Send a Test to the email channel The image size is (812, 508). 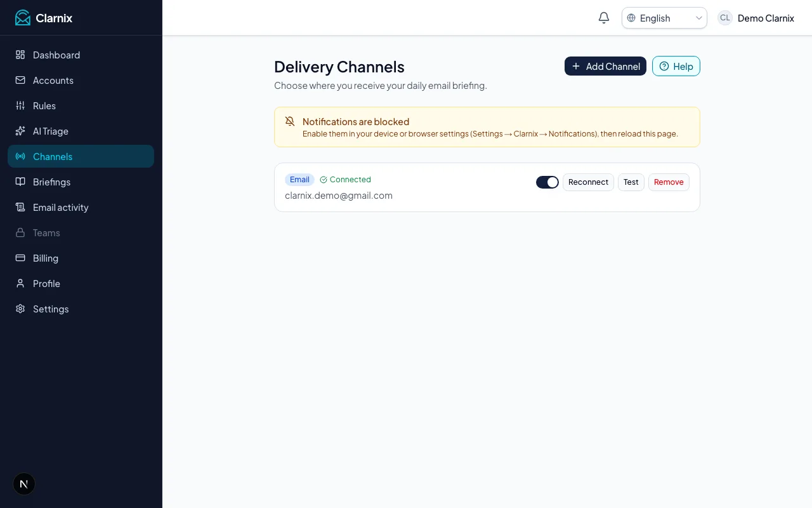[631, 182]
